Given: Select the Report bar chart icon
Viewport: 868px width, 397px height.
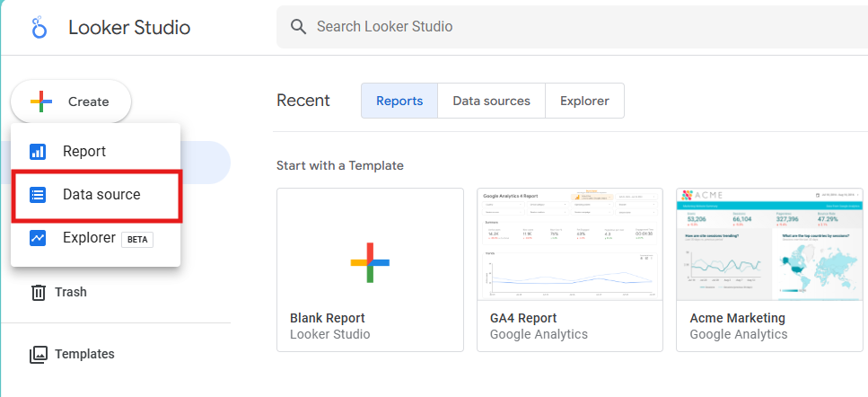Looking at the screenshot, I should tap(38, 152).
